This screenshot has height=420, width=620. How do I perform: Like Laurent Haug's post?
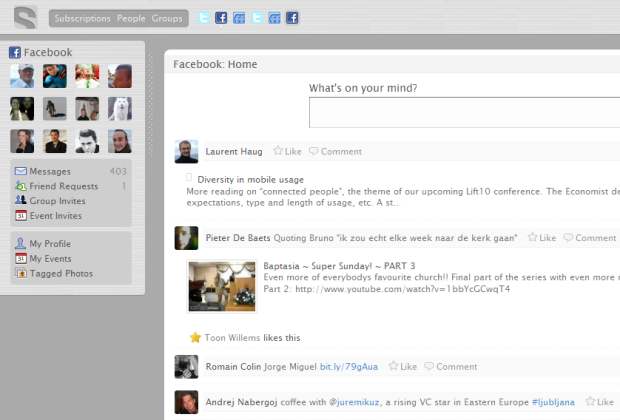287,151
